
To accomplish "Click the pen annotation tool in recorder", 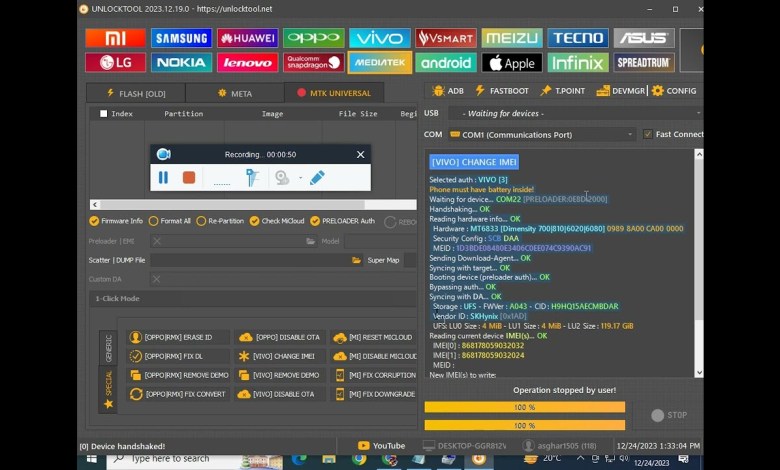I will [x=317, y=177].
